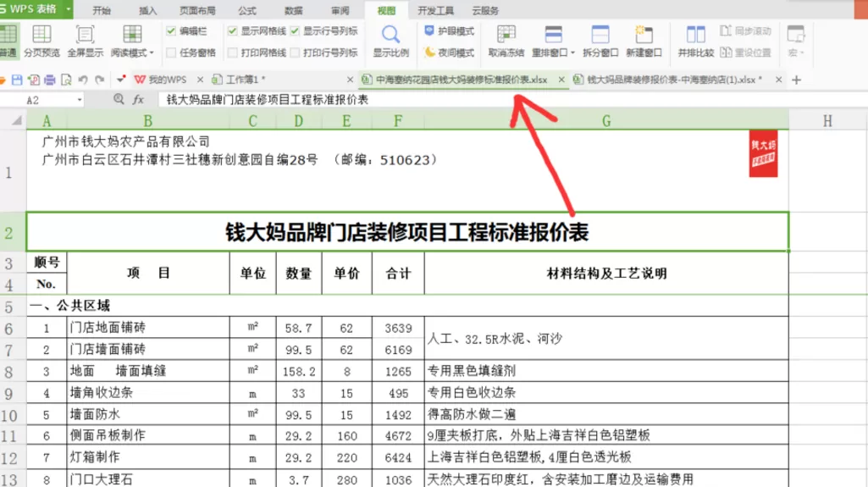This screenshot has height=487, width=868.
Task: Switch to Normal (普通) view
Action: (8, 41)
